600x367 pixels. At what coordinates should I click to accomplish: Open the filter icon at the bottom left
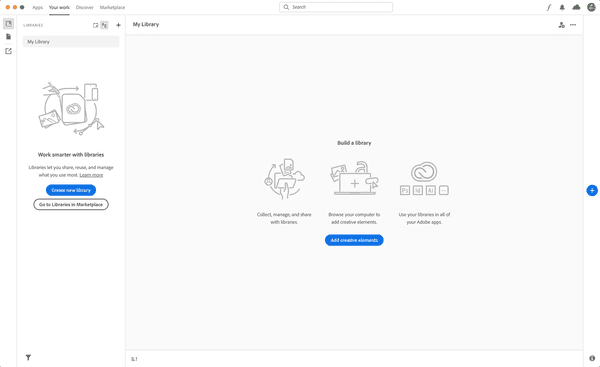[x=28, y=357]
